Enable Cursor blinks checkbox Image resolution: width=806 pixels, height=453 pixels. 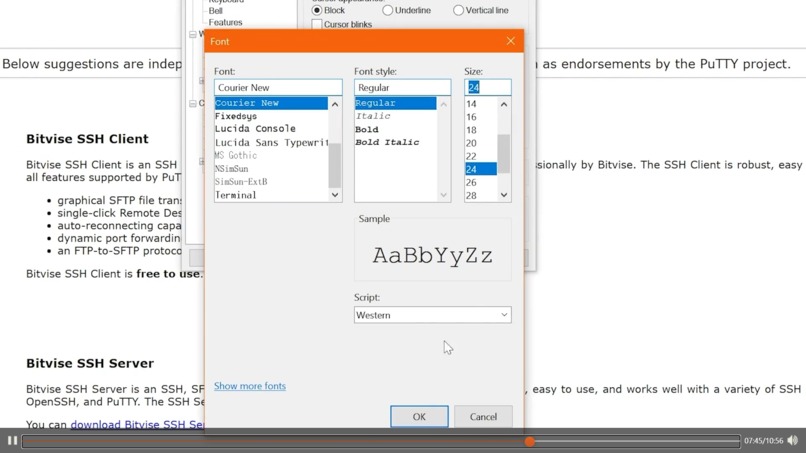pos(317,24)
